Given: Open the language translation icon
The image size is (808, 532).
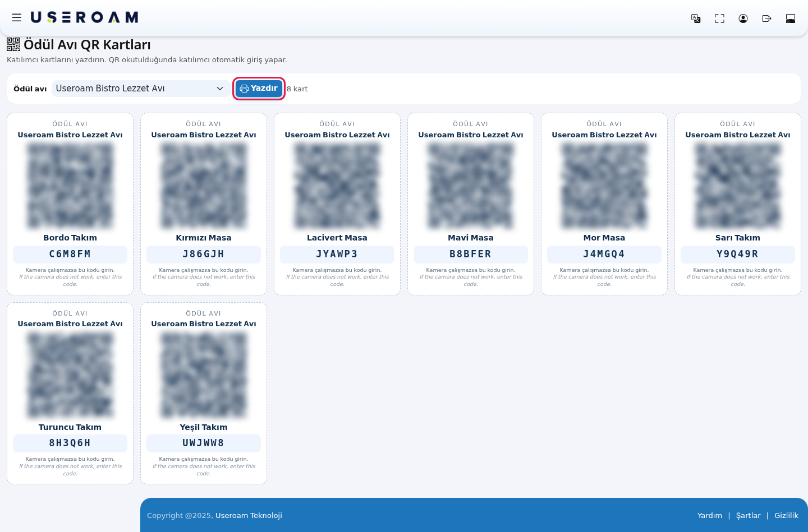Looking at the screenshot, I should click(x=696, y=18).
